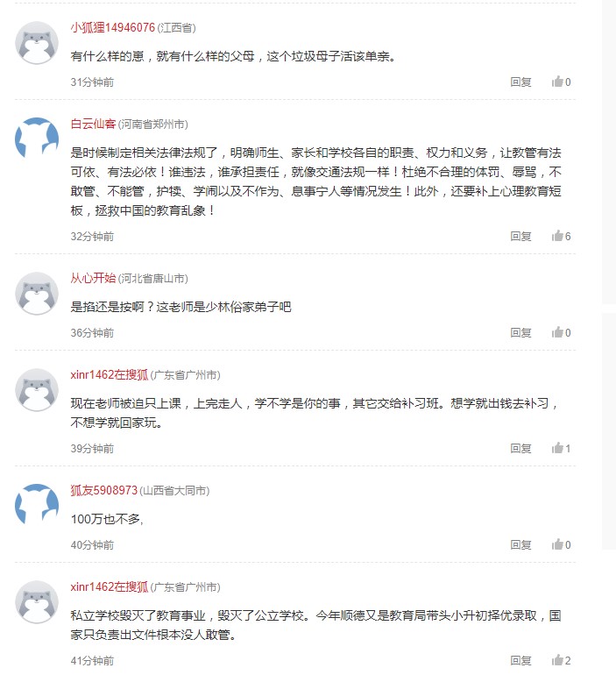The height and width of the screenshot is (675, 616).
Task: Thumbs-up the comment posted 41分钟前
Action: 557,661
